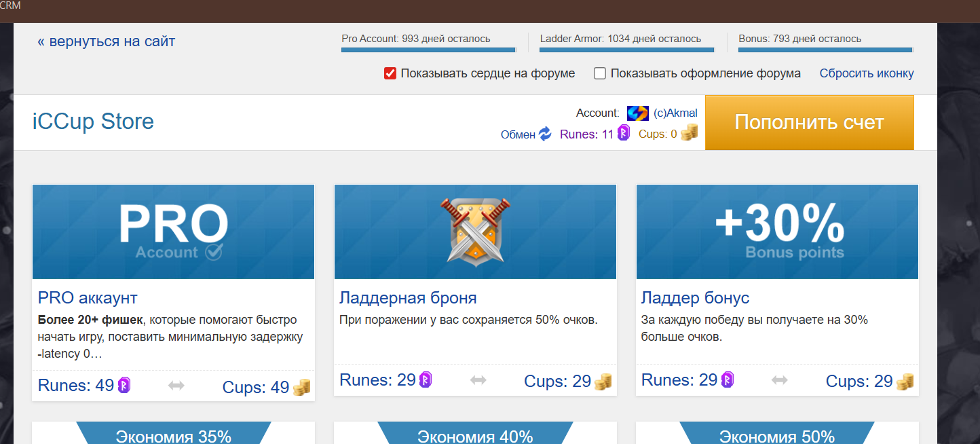Click the +30% Bonus points banner
980x444 pixels.
777,232
